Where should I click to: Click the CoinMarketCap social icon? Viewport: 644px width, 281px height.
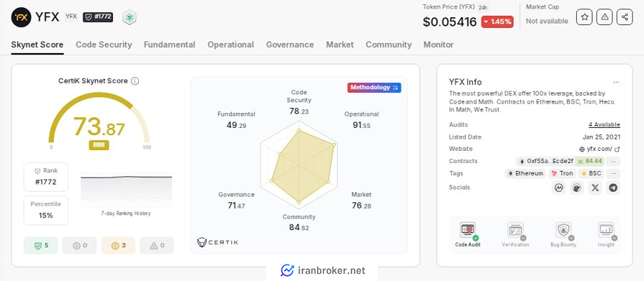tap(559, 187)
